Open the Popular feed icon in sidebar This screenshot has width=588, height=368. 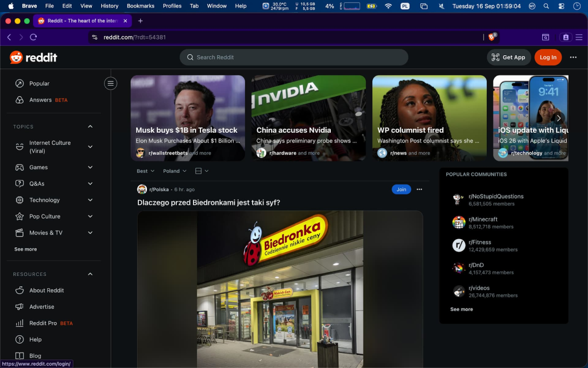pos(20,83)
